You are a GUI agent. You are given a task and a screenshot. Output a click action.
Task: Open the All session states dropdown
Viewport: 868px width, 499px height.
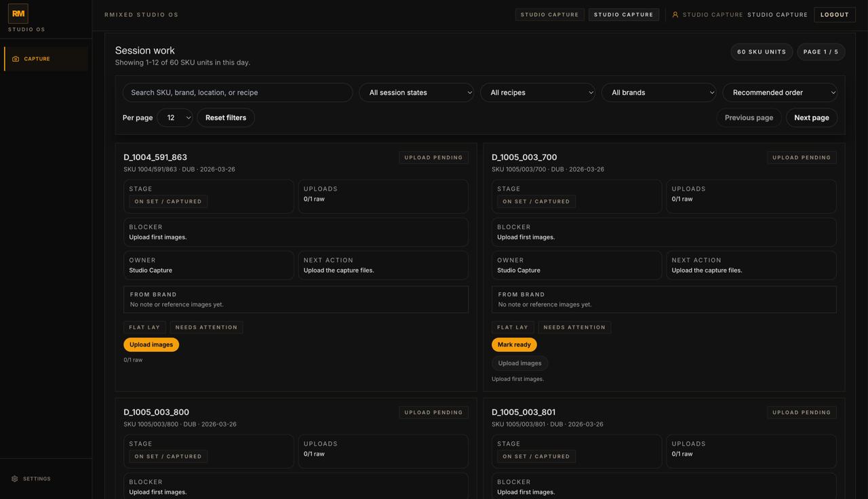[x=416, y=92]
